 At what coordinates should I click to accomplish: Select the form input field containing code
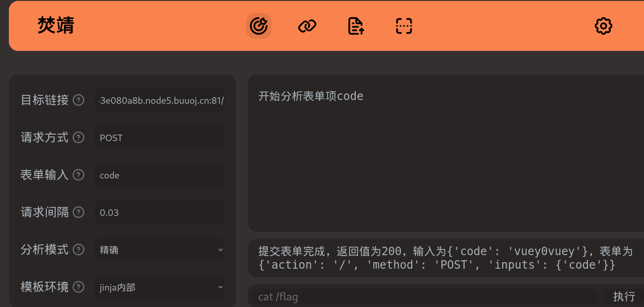click(x=159, y=175)
